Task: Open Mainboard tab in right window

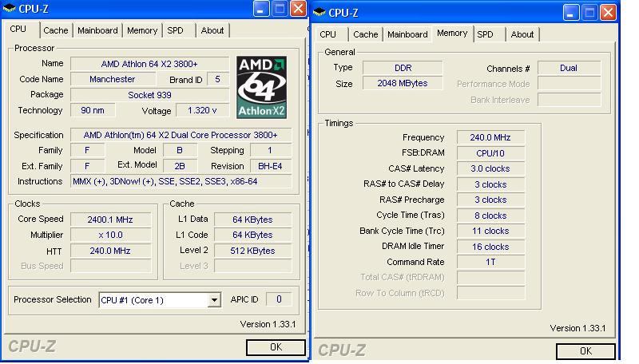Action: 407,34
